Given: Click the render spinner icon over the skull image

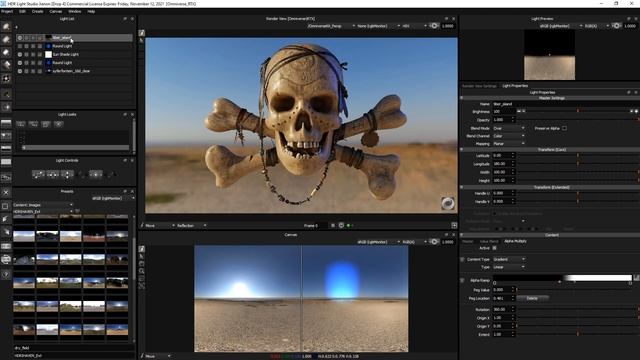Looking at the screenshot, I should pyautogui.click(x=448, y=203).
